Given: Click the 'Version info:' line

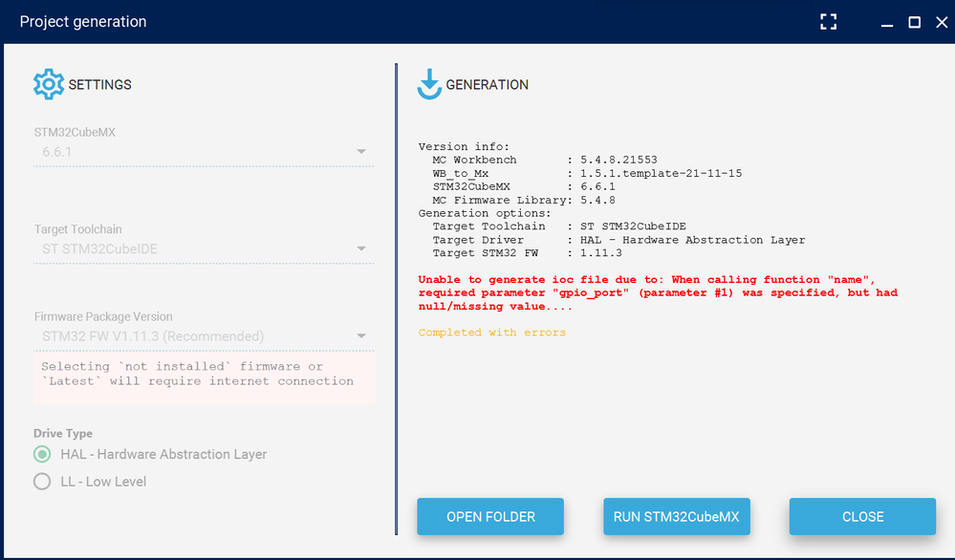Looking at the screenshot, I should click(x=464, y=147).
